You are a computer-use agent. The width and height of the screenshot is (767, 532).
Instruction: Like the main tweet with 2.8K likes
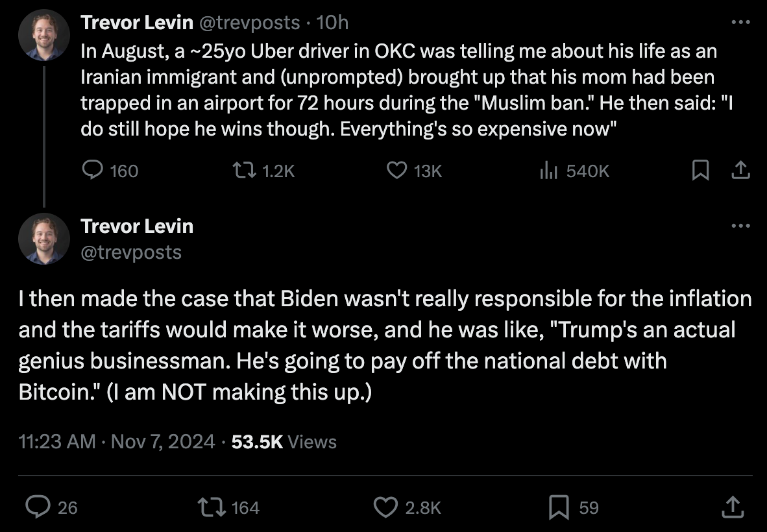coord(386,507)
